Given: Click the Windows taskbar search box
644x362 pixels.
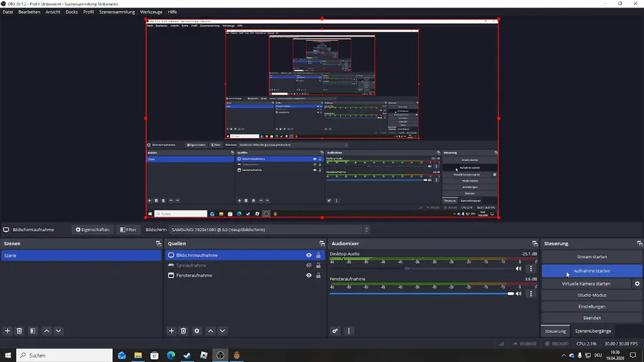Looking at the screenshot, I should pyautogui.click(x=64, y=356).
